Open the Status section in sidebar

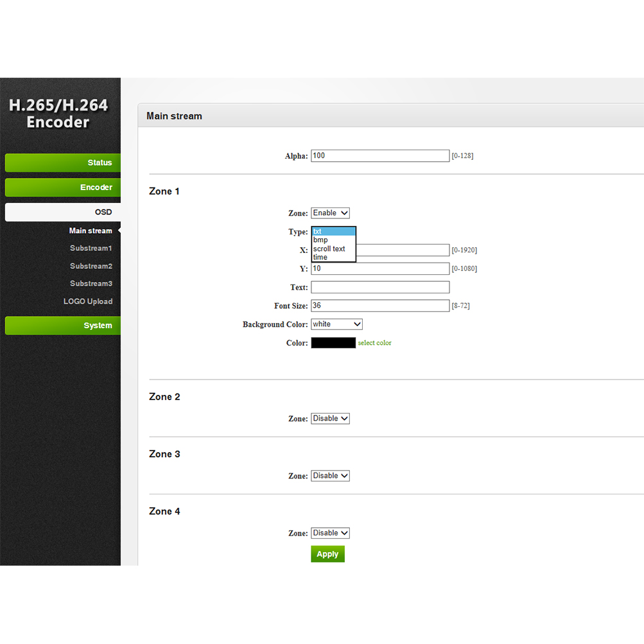point(63,162)
